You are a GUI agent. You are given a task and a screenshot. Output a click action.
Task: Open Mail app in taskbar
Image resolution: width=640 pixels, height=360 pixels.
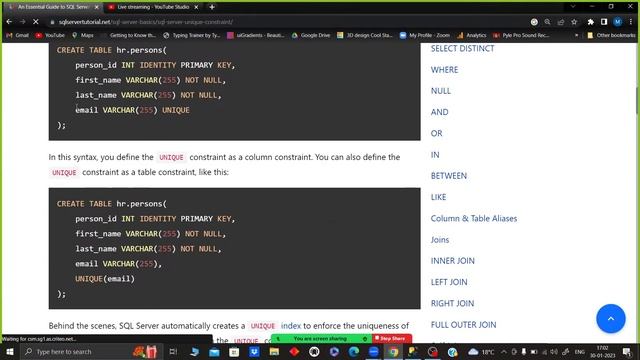pyautogui.click(x=214, y=351)
